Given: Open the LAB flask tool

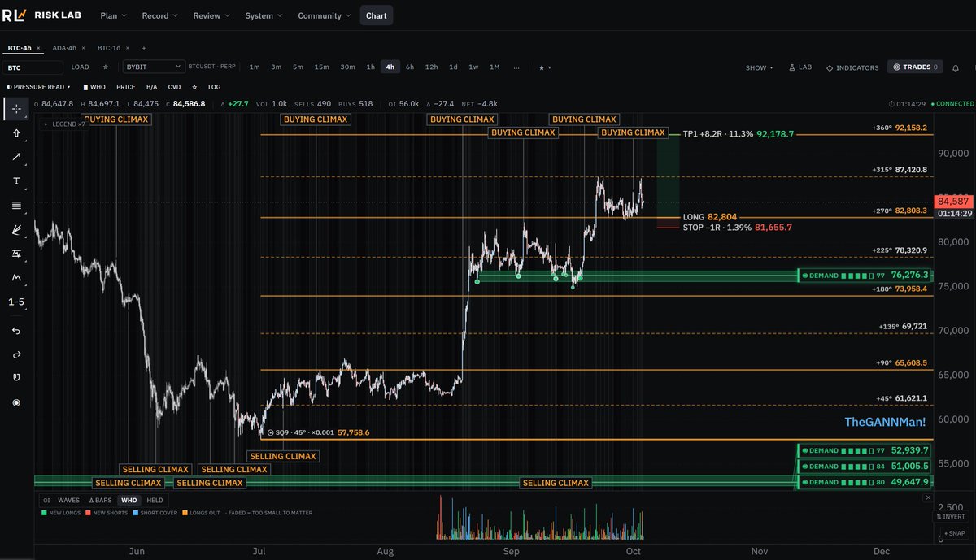Looking at the screenshot, I should click(x=800, y=67).
